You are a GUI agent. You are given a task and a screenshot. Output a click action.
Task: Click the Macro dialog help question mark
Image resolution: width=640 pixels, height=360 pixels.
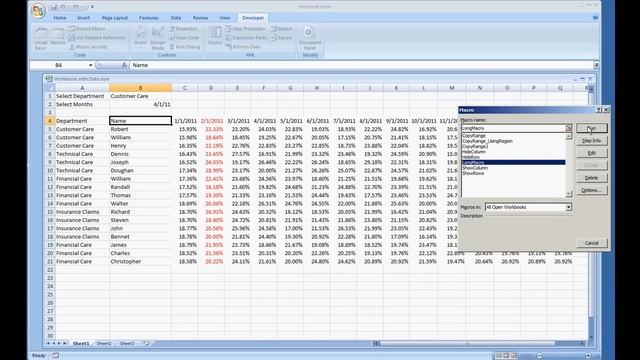[599, 110]
